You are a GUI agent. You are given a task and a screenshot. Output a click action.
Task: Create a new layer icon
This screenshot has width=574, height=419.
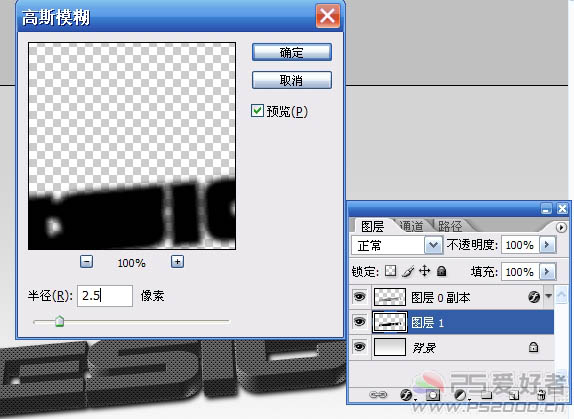pyautogui.click(x=514, y=395)
